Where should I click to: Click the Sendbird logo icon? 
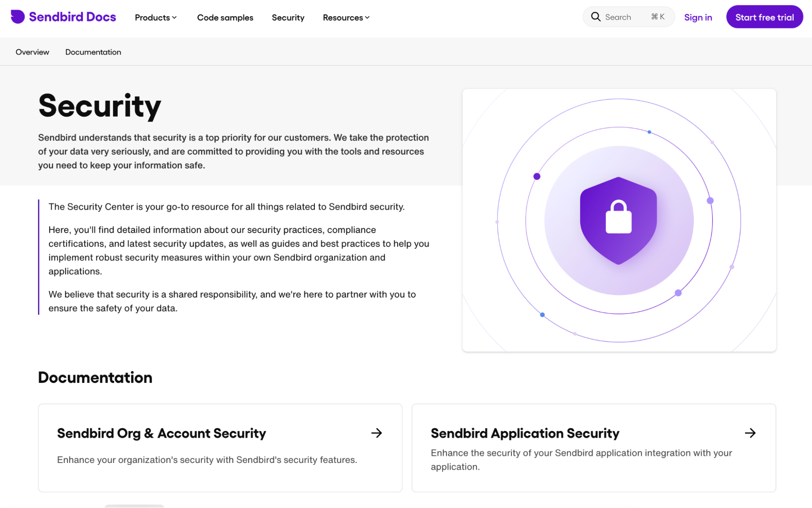click(17, 17)
